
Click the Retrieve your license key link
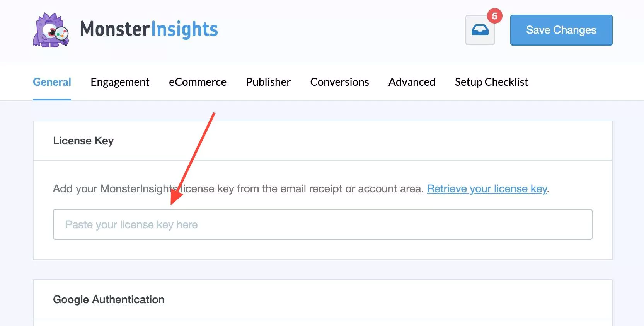click(x=487, y=189)
